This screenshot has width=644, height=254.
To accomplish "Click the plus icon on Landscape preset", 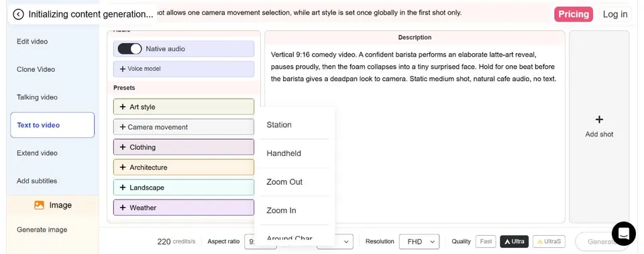I will [x=122, y=187].
